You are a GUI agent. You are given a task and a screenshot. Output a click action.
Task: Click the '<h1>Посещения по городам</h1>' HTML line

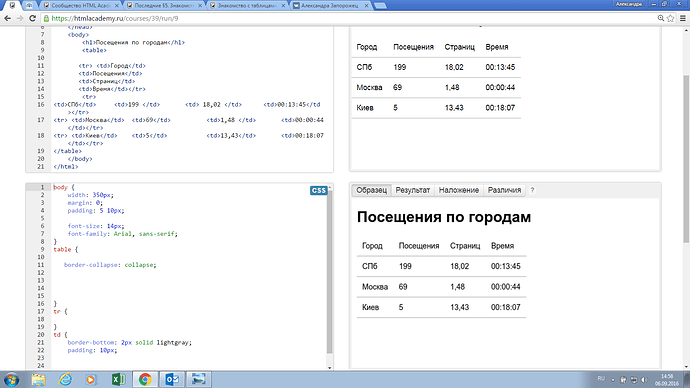click(133, 43)
